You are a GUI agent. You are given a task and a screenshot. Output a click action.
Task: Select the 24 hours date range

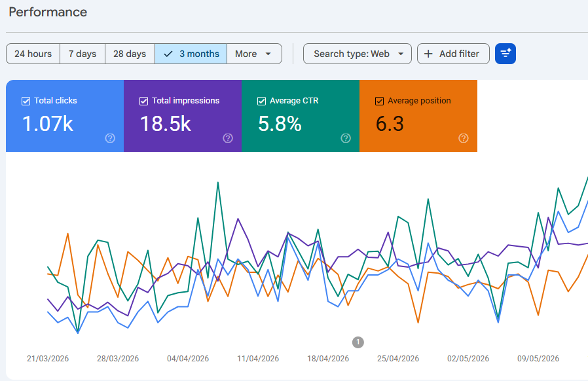point(33,54)
